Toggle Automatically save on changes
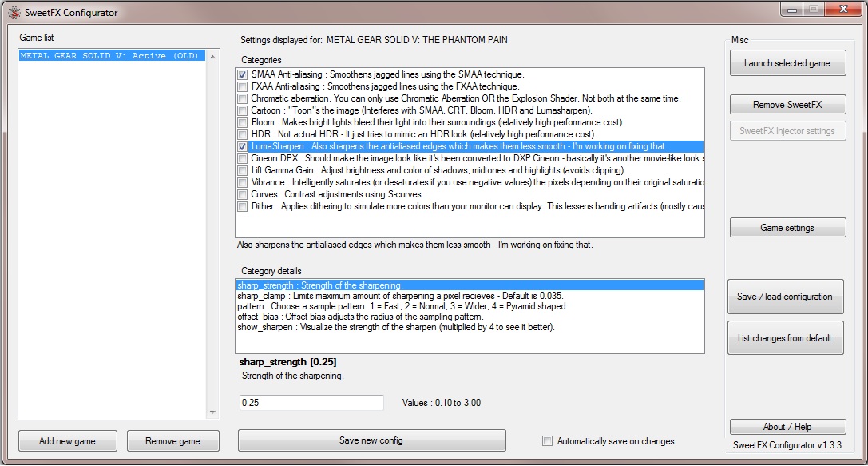The height and width of the screenshot is (466, 868). point(548,441)
